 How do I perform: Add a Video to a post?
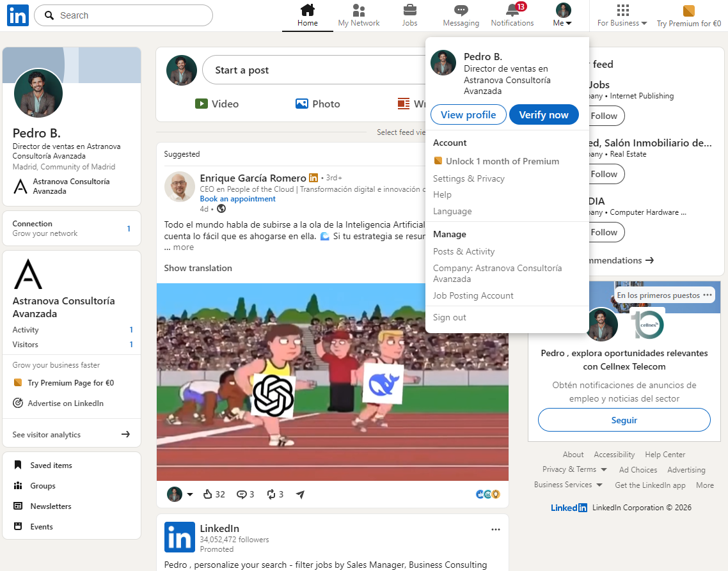point(216,104)
